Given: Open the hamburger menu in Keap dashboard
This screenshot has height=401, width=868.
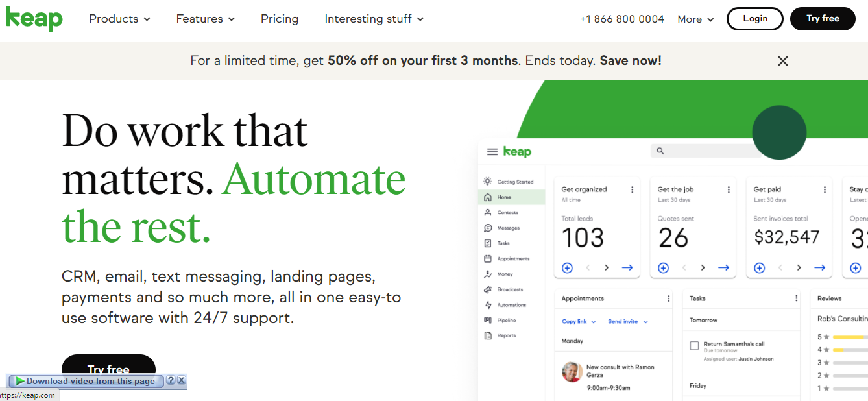Looking at the screenshot, I should 492,152.
